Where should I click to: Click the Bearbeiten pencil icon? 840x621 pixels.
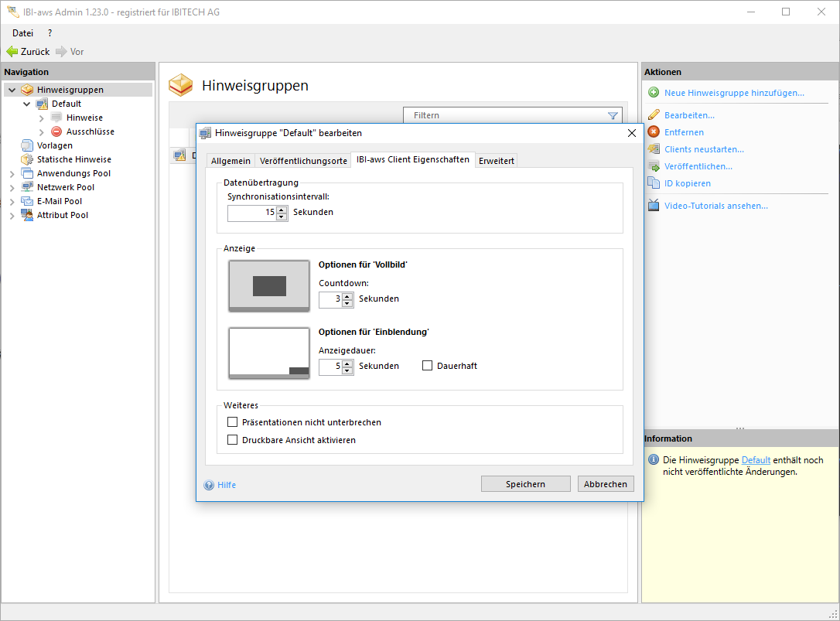(x=654, y=115)
